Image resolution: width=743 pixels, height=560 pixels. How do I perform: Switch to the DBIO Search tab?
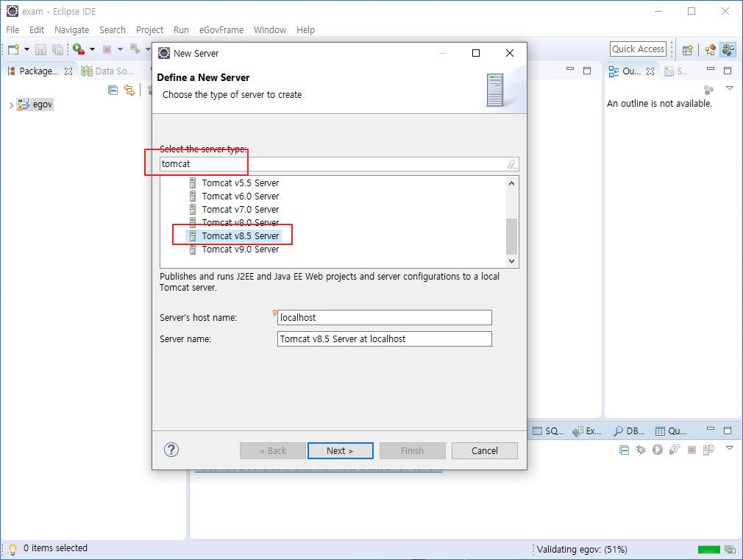(x=629, y=431)
